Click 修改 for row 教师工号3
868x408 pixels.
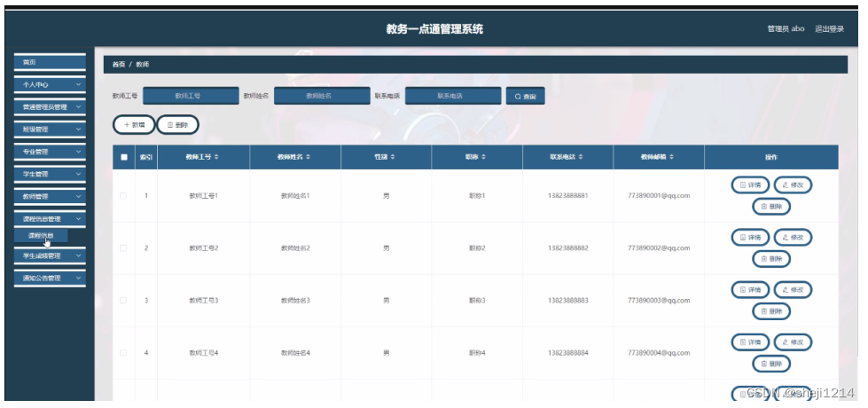coord(793,289)
